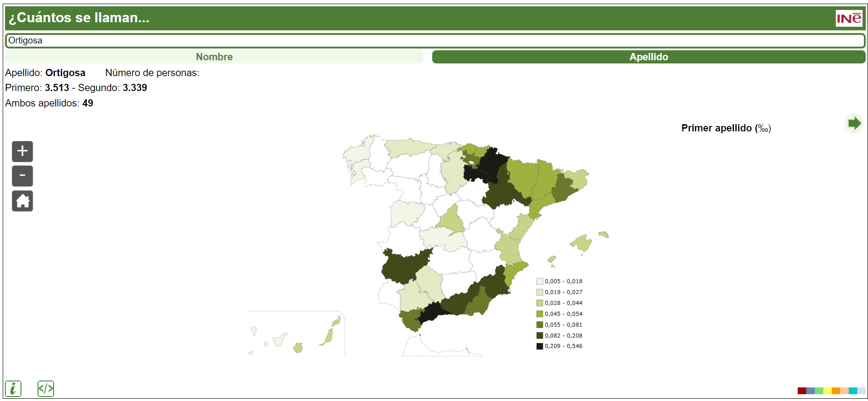Screen dimensions: 868x401
Task: Click the search field containing Ortigosa
Action: (x=434, y=40)
